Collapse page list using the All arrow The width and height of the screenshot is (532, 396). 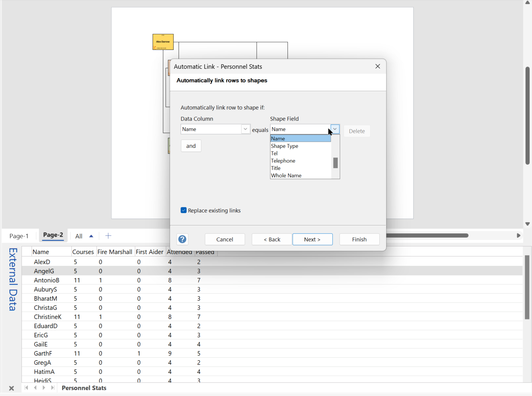[91, 235]
